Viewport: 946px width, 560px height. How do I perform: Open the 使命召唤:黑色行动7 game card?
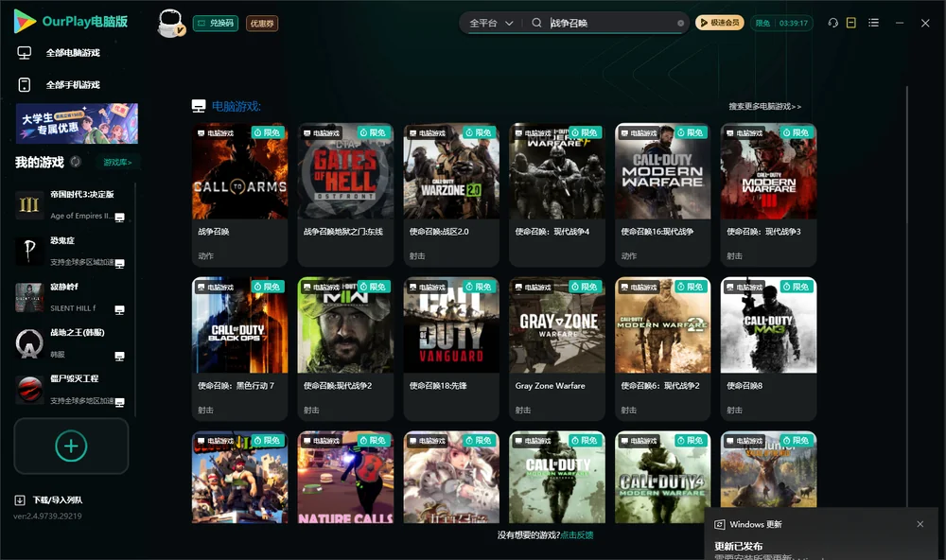[239, 349]
